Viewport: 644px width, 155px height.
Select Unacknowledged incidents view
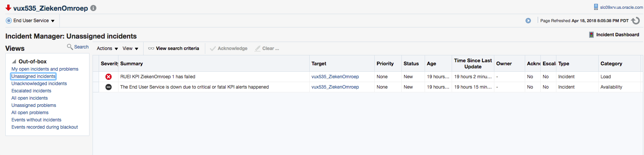tap(39, 84)
